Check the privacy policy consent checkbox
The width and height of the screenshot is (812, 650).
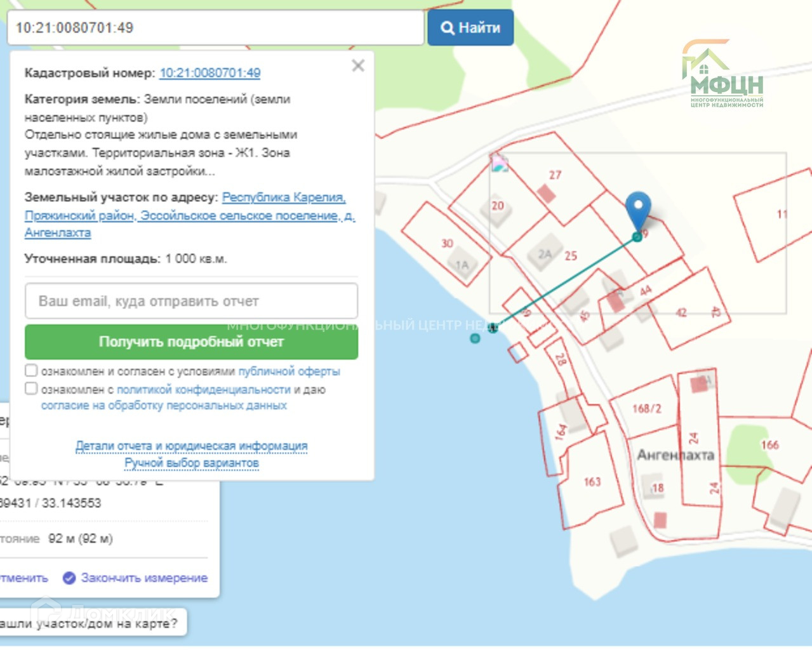(x=31, y=388)
